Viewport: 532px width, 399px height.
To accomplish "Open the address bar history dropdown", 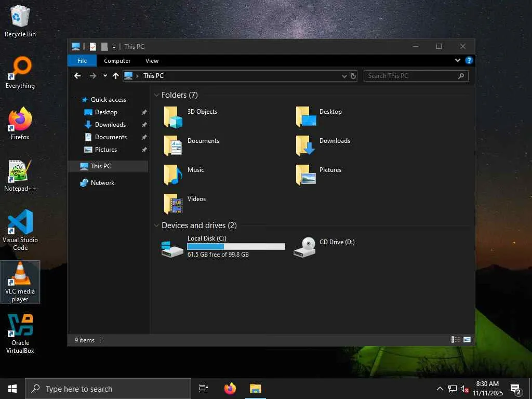I will [x=344, y=76].
